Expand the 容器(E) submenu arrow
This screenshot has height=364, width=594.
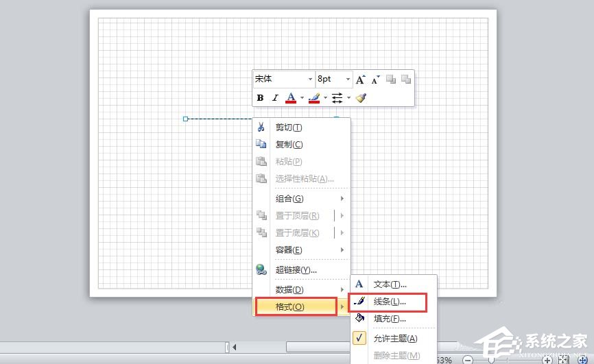pyautogui.click(x=342, y=250)
